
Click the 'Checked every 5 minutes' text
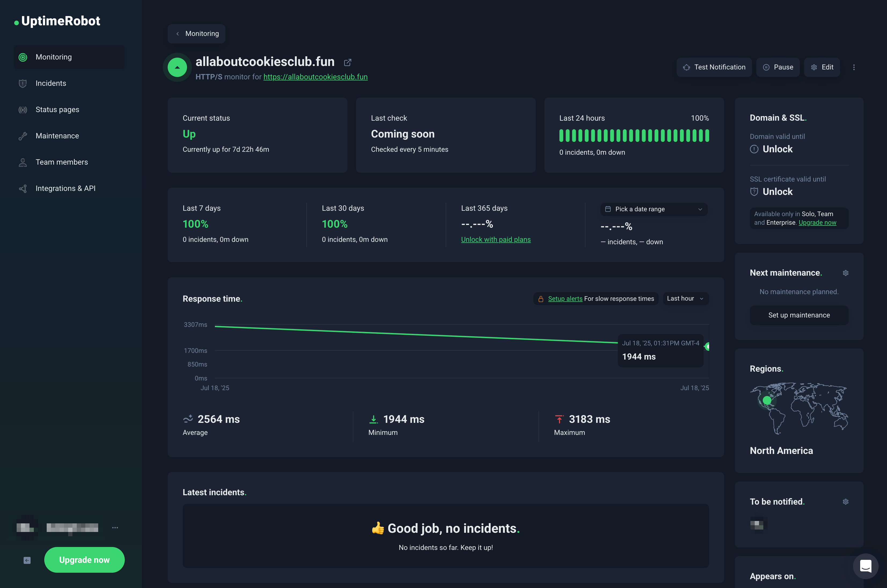tap(409, 149)
